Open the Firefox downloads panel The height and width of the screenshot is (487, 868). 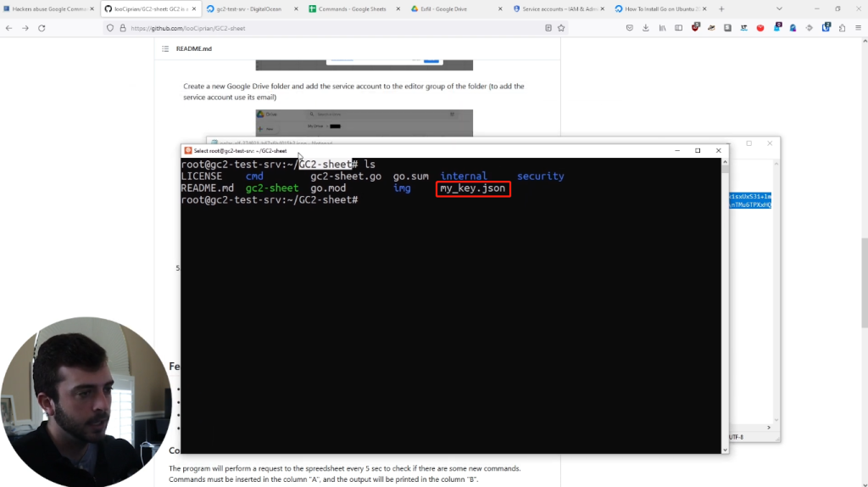pos(645,28)
